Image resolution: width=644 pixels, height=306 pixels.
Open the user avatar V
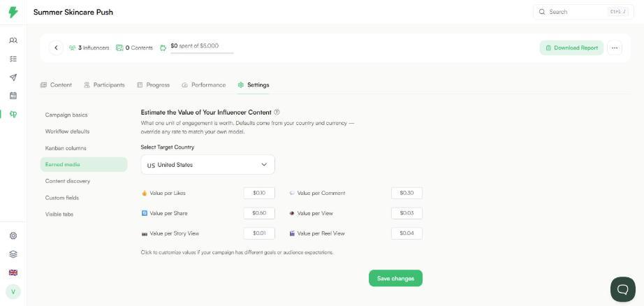(x=13, y=291)
